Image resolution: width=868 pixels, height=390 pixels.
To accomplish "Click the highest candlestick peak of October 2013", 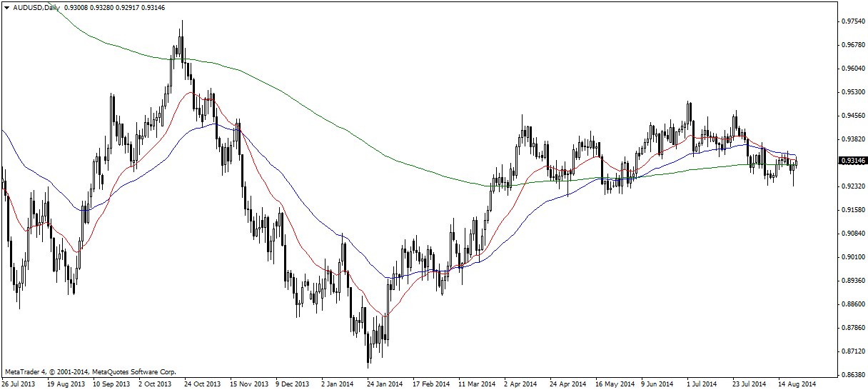I will (x=182, y=23).
